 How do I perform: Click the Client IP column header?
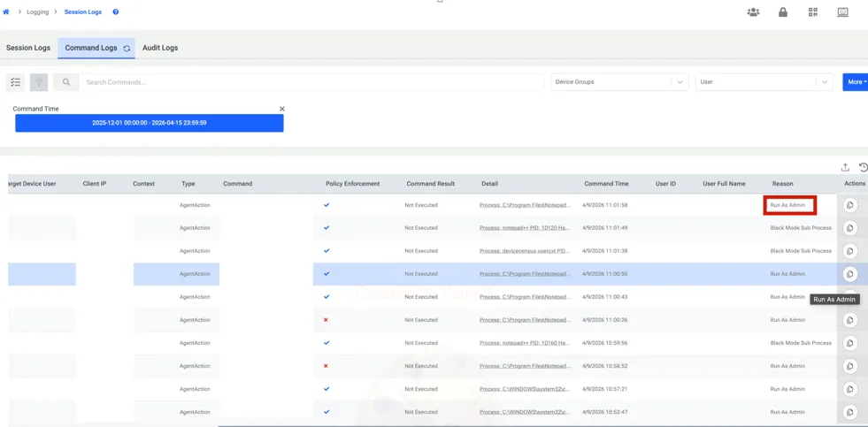[x=94, y=184]
